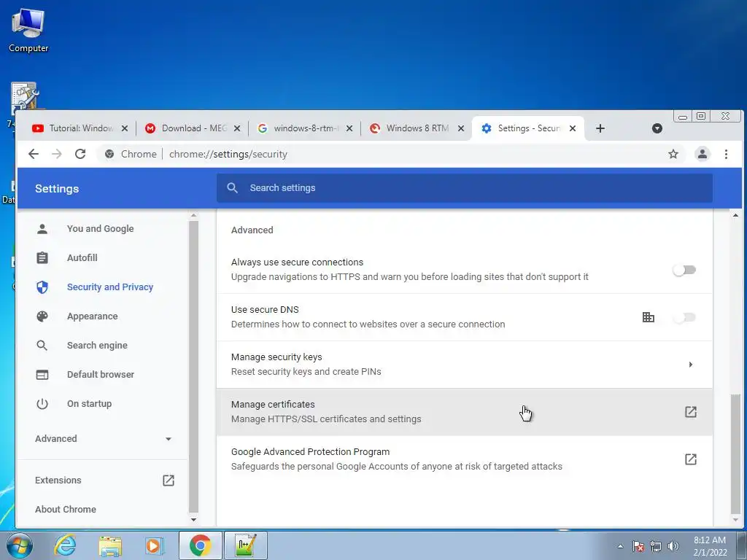Click the main page scrollbar thumb
The width and height of the screenshot is (747, 560).
735,452
